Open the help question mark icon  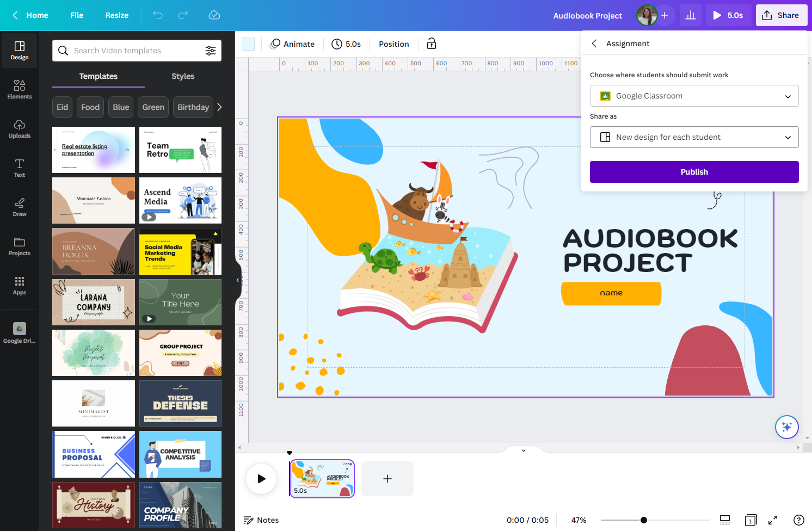click(x=799, y=520)
